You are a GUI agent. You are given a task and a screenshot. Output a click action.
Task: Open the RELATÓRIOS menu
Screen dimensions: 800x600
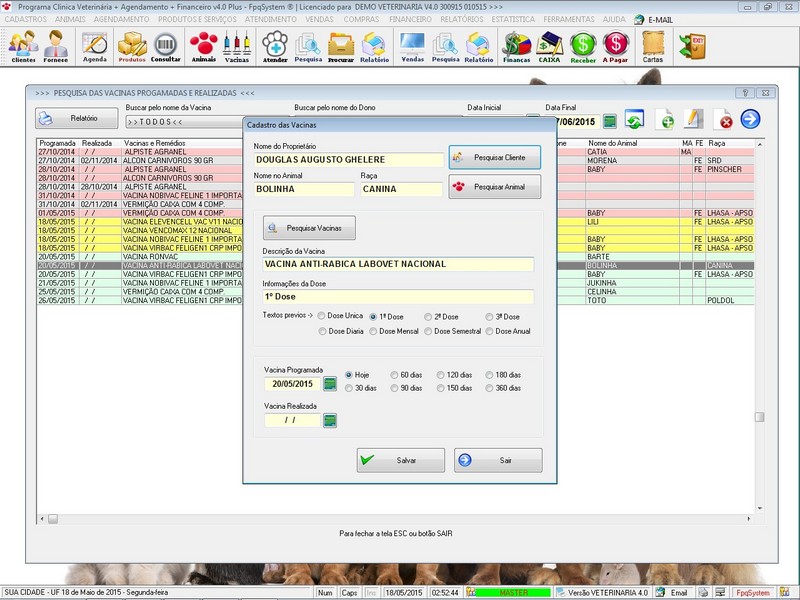pyautogui.click(x=462, y=19)
